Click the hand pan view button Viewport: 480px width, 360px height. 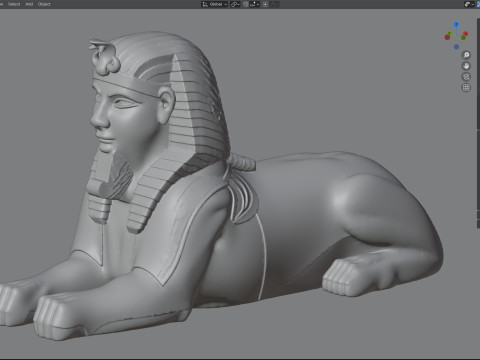tap(466, 66)
